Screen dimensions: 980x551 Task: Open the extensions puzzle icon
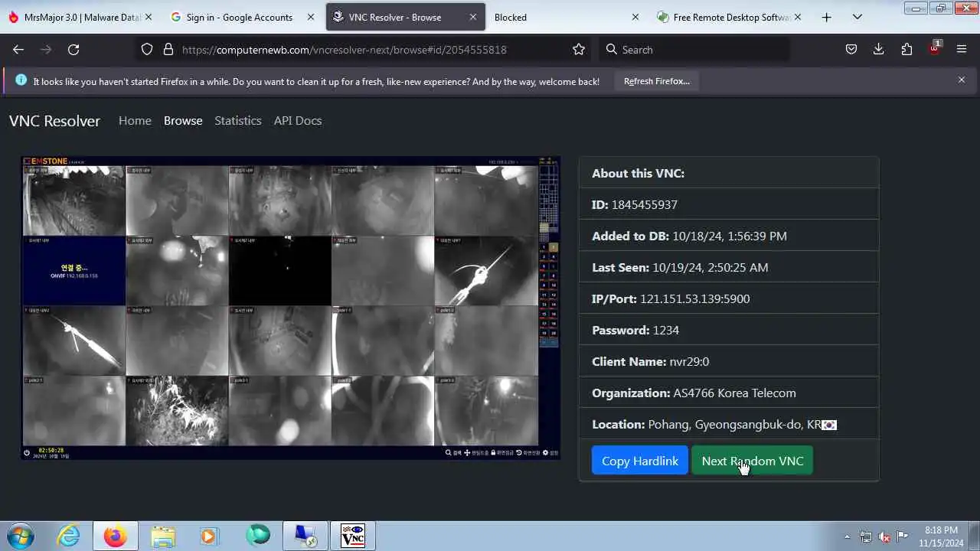pos(906,49)
